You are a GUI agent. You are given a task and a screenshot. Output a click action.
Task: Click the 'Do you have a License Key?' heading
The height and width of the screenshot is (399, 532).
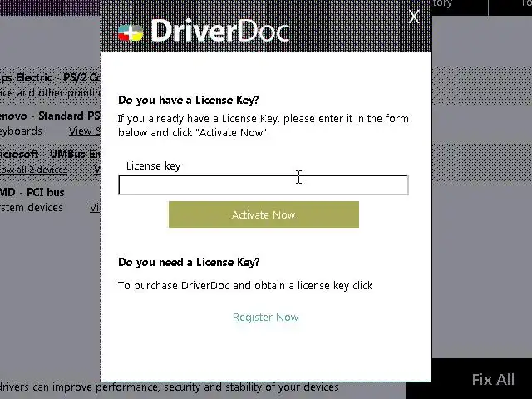point(189,100)
